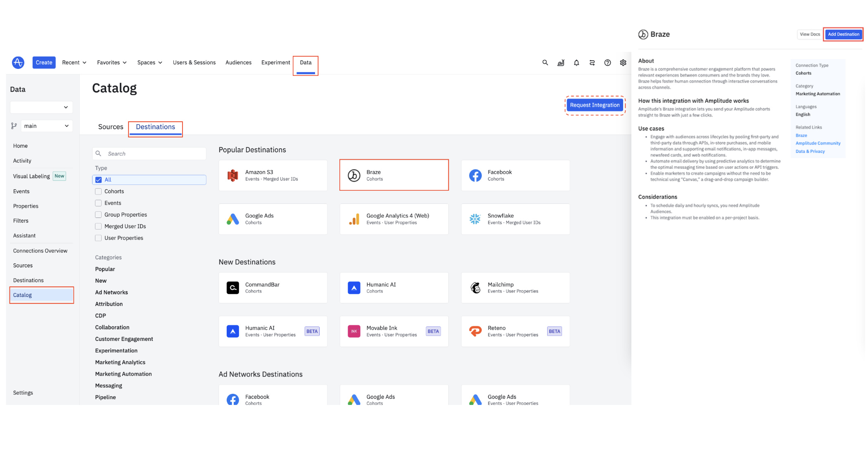Click the Movable Ink logo icon
Screen dimensions: 868x473
pos(354,331)
